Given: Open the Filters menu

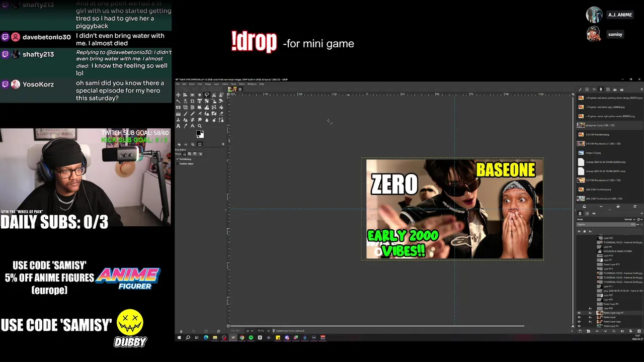Looking at the screenshot, I should 242,84.
